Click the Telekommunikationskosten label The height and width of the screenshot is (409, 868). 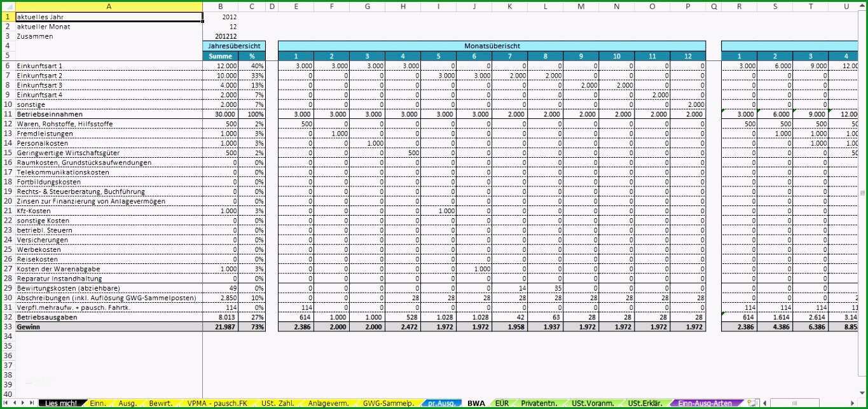109,172
